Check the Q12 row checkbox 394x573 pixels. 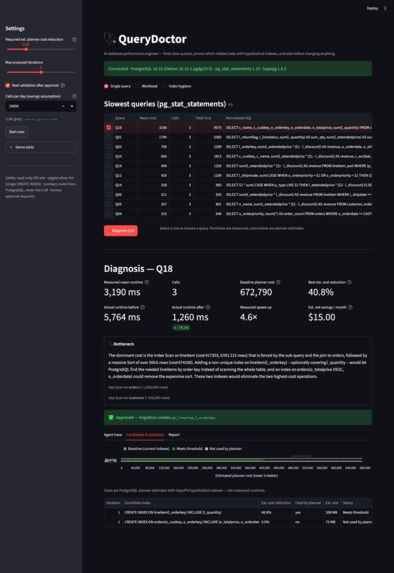click(109, 175)
